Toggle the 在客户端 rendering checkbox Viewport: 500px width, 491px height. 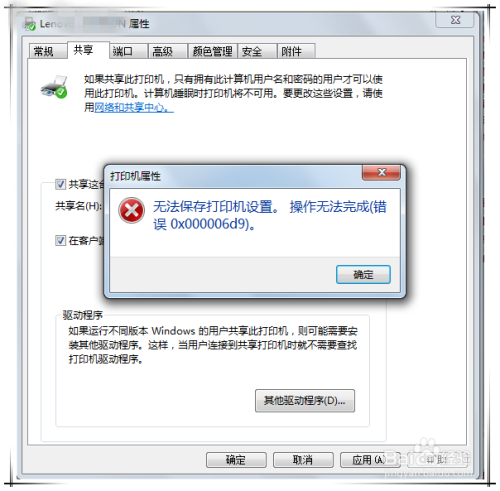(x=60, y=240)
